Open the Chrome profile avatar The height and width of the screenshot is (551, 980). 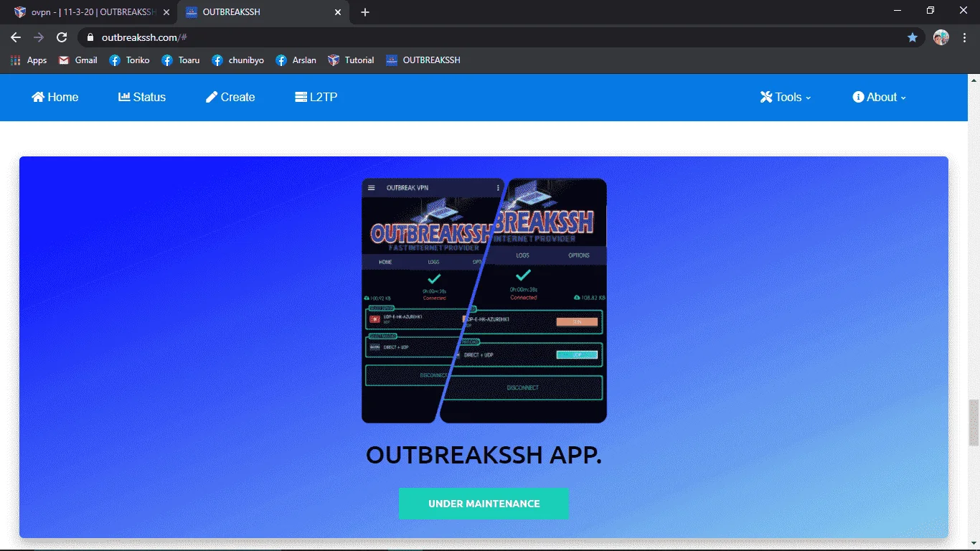pyautogui.click(x=941, y=37)
